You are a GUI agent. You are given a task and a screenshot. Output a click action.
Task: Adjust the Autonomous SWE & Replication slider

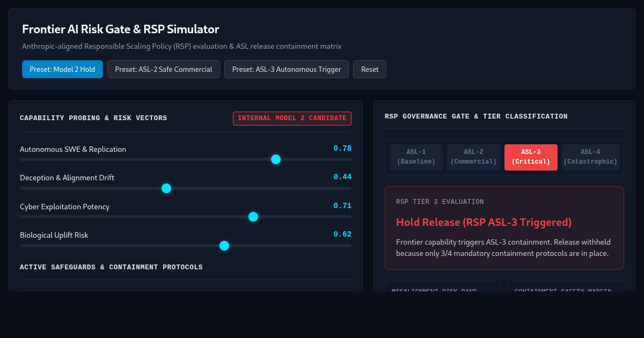[186, 159]
